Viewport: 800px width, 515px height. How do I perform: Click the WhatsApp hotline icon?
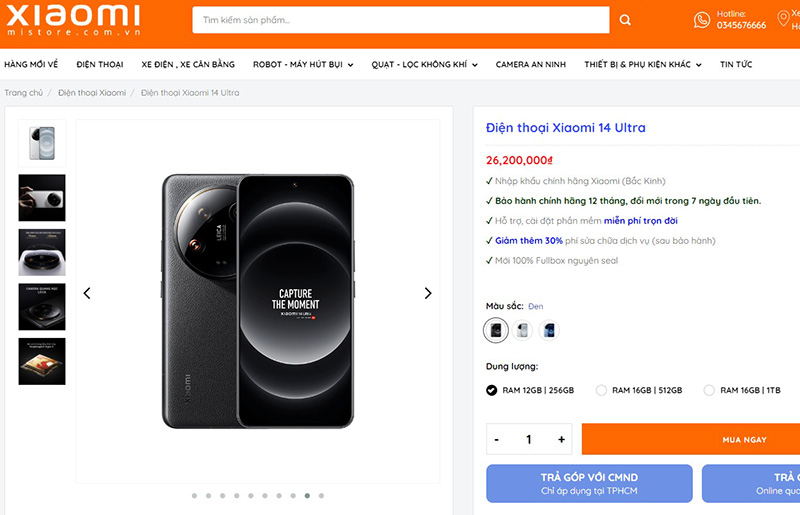pos(702,20)
